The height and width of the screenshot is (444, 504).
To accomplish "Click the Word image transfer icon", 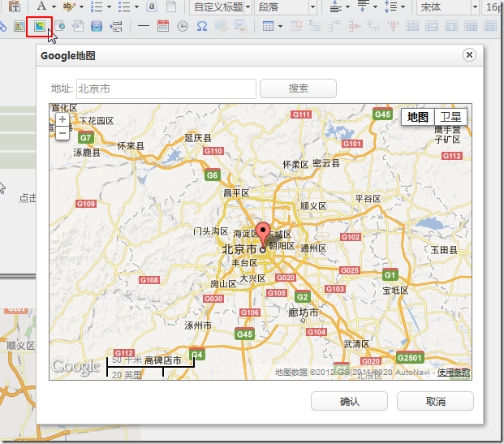I will pyautogui.click(x=241, y=26).
